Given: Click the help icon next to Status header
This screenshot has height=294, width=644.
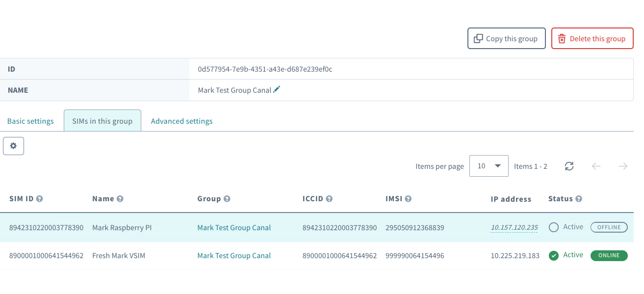Looking at the screenshot, I should pos(579,199).
